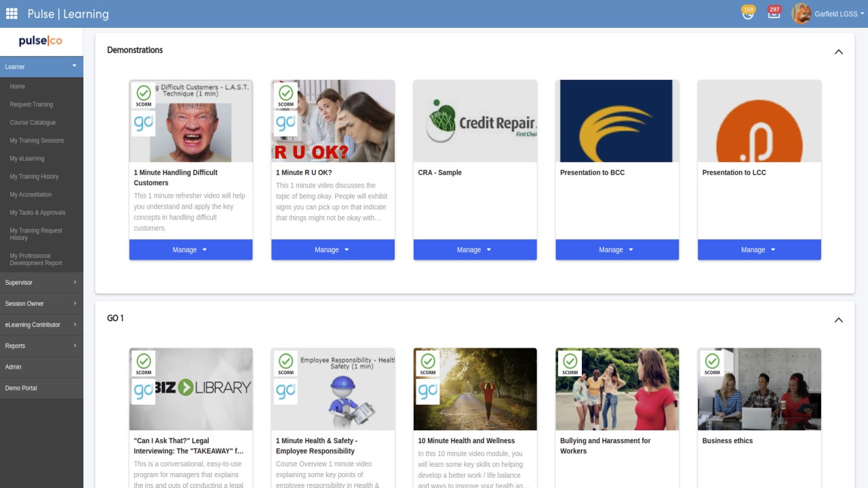This screenshot has height=488, width=868.
Task: Open Course Catalogue
Action: click(x=33, y=123)
